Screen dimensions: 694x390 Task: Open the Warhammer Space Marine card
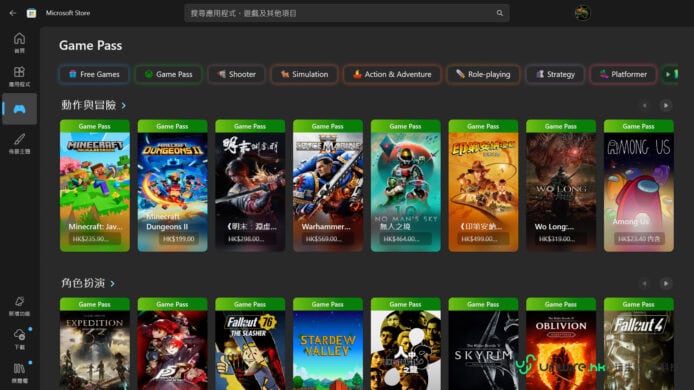328,185
